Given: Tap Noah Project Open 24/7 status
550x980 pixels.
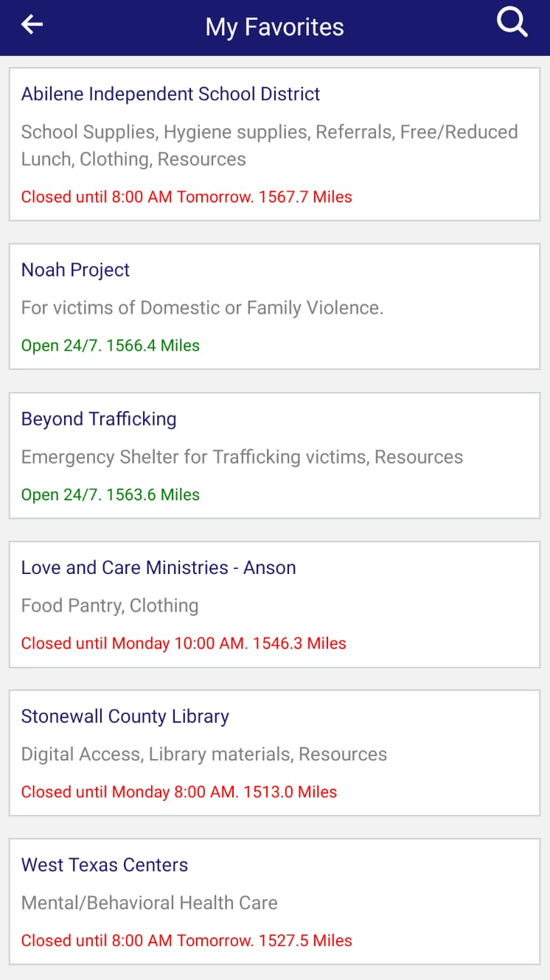Looking at the screenshot, I should (110, 346).
